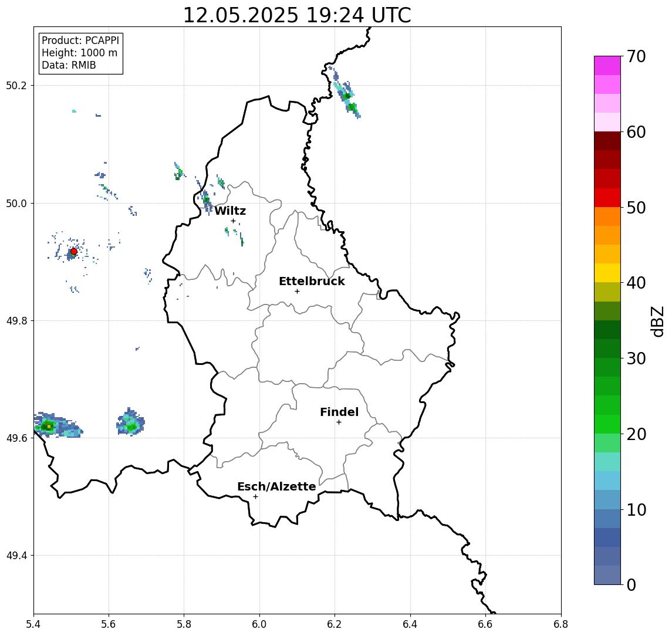Click the magenta swatch at colorbar top
The height and width of the screenshot is (636, 672).
pos(607,66)
